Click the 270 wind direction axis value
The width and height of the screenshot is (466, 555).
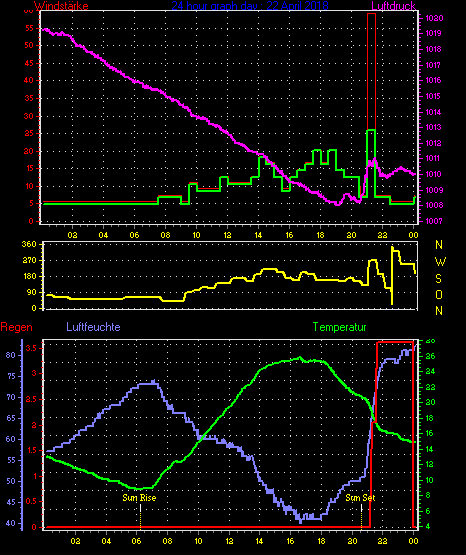(x=29, y=261)
